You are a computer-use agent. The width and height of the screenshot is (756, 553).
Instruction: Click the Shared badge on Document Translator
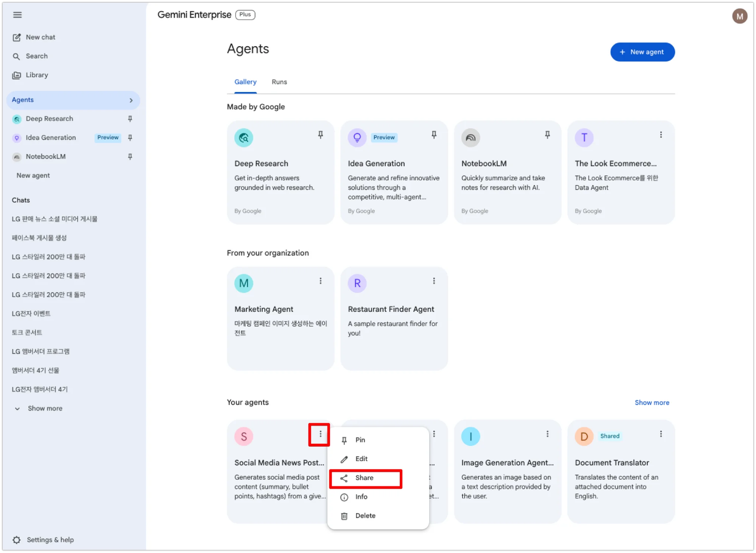[x=610, y=436]
